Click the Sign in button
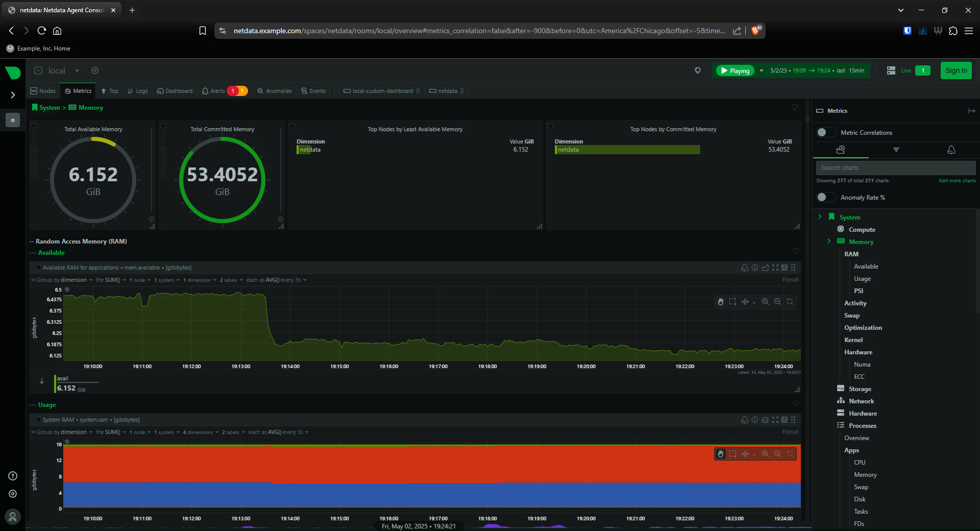 955,70
